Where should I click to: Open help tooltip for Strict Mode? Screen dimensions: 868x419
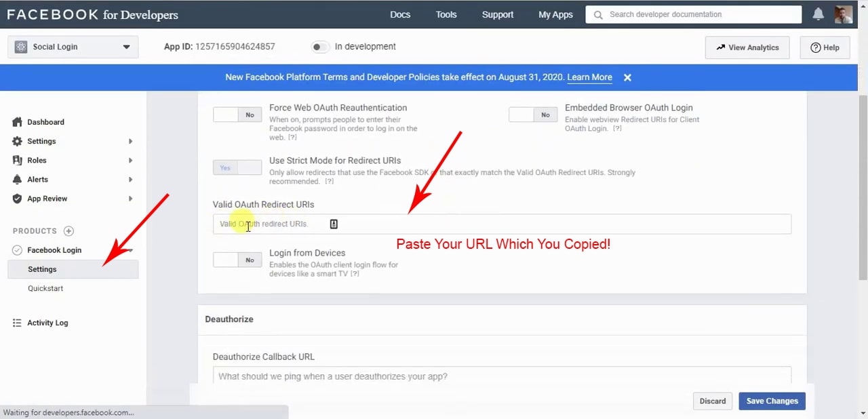[329, 181]
